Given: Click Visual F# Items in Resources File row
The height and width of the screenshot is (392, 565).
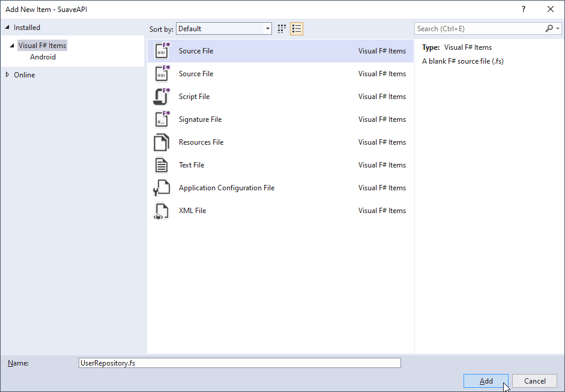Looking at the screenshot, I should coord(382,142).
